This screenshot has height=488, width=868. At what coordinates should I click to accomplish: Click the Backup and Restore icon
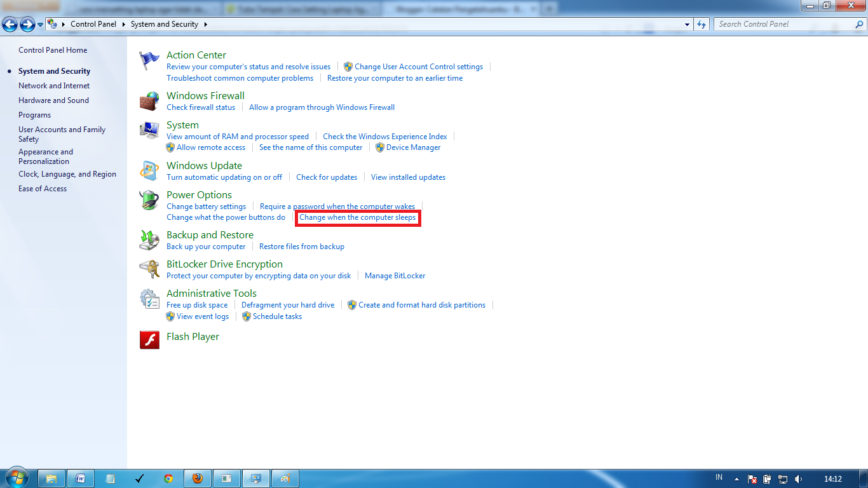click(149, 240)
